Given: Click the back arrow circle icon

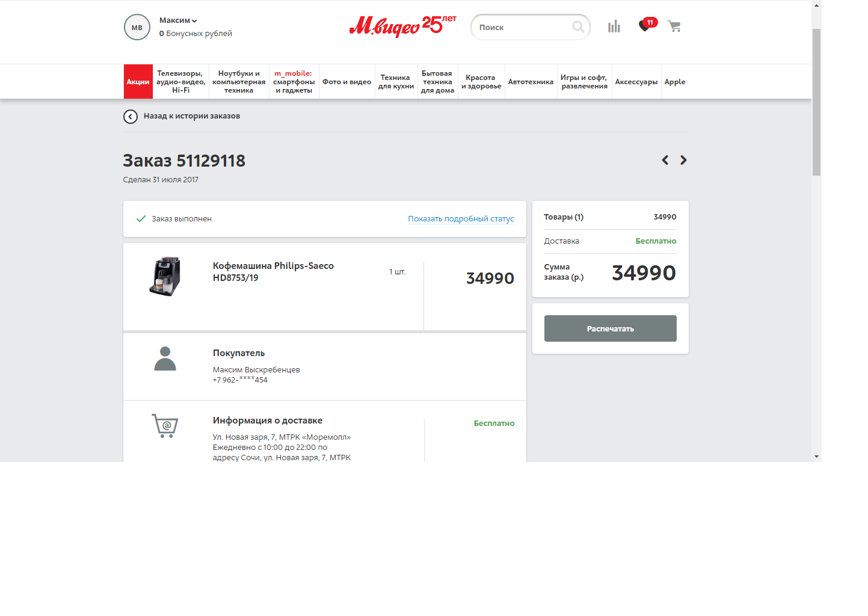Looking at the screenshot, I should tap(131, 117).
